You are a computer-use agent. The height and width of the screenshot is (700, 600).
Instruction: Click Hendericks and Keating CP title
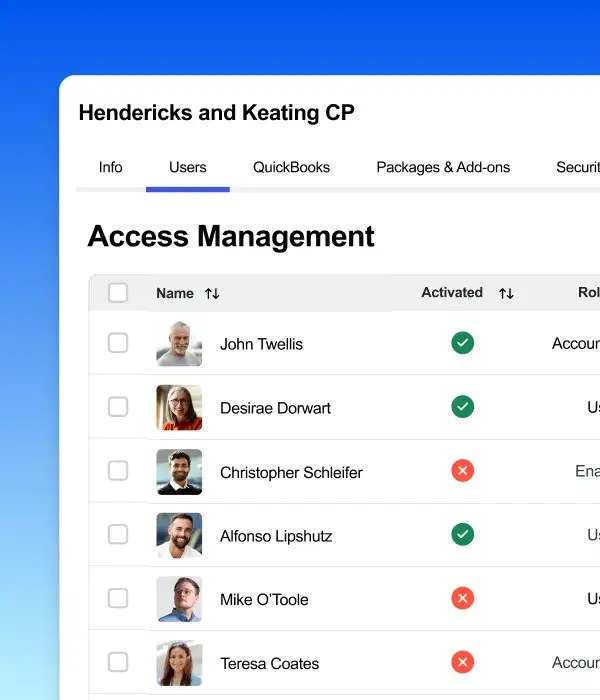pyautogui.click(x=217, y=112)
